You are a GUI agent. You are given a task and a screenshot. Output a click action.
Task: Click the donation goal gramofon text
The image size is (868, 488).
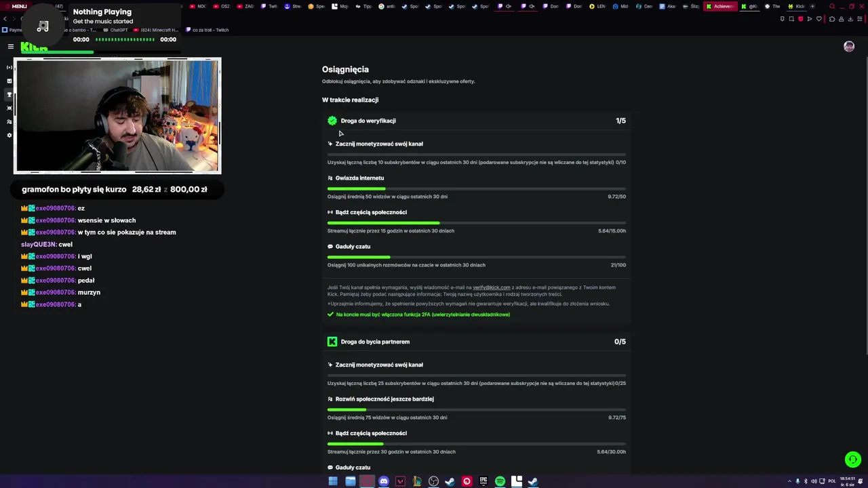(x=74, y=189)
